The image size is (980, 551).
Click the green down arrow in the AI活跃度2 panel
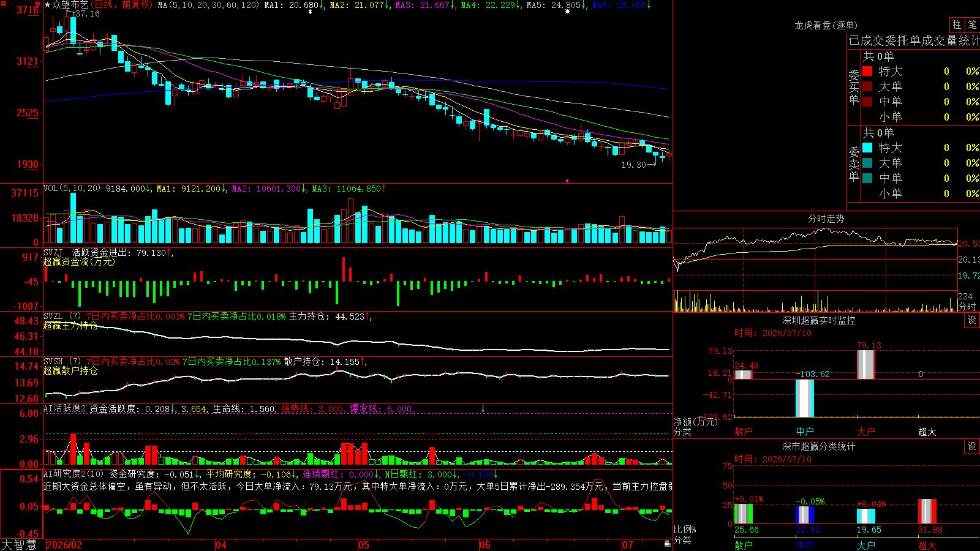point(483,408)
